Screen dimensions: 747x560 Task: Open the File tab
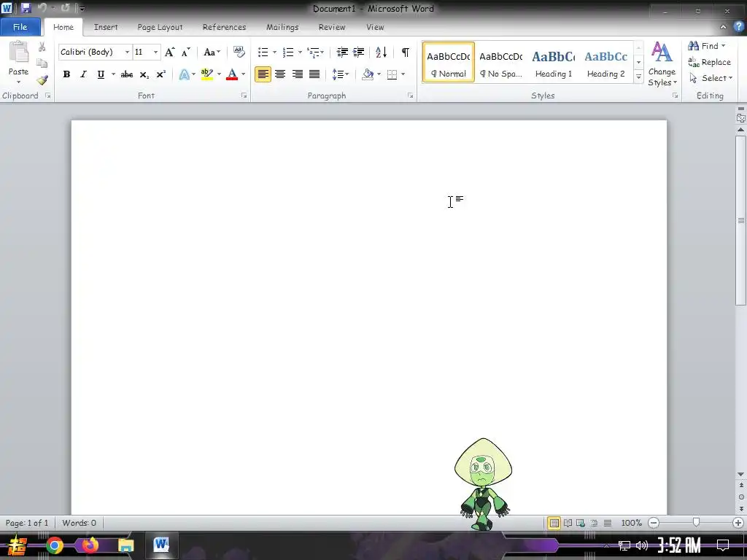tap(20, 27)
